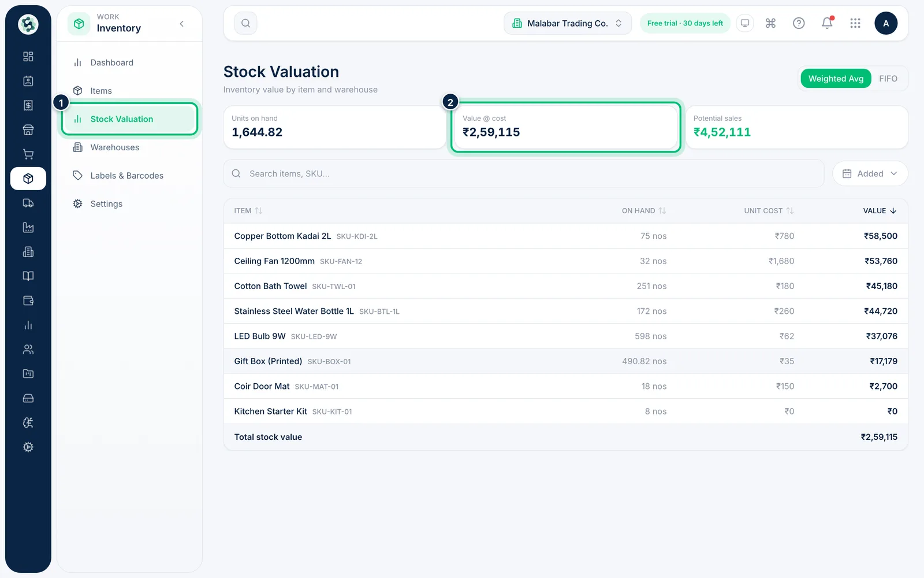
Task: Click the monitor display icon
Action: [x=745, y=23]
